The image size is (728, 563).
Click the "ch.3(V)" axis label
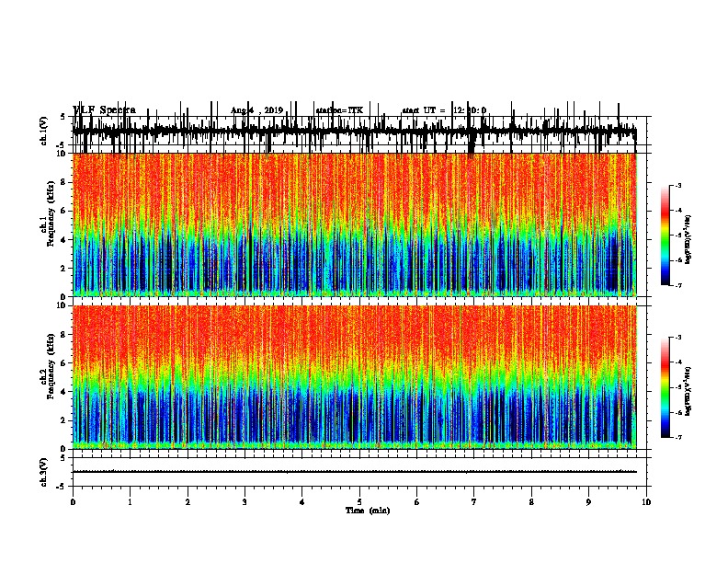click(x=43, y=472)
